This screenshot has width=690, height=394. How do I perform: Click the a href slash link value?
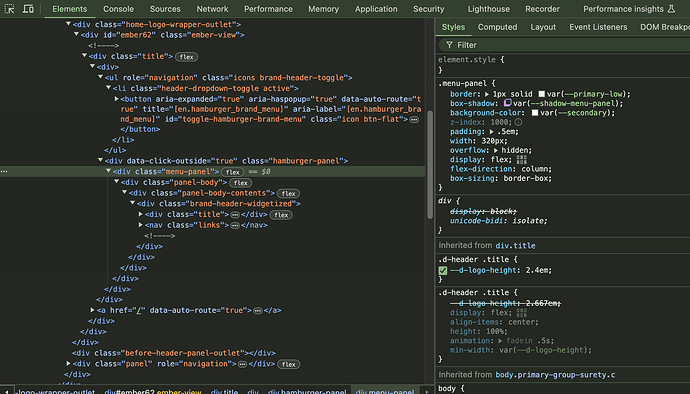(139, 310)
